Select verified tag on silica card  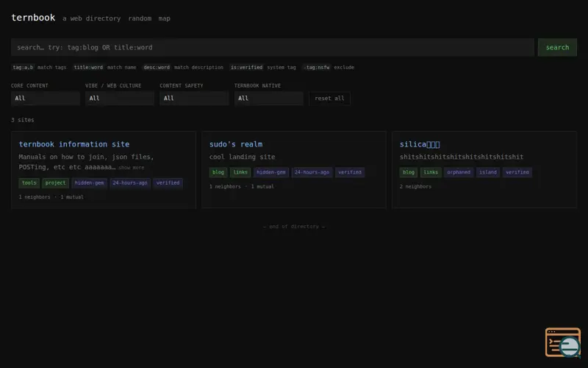click(x=517, y=172)
